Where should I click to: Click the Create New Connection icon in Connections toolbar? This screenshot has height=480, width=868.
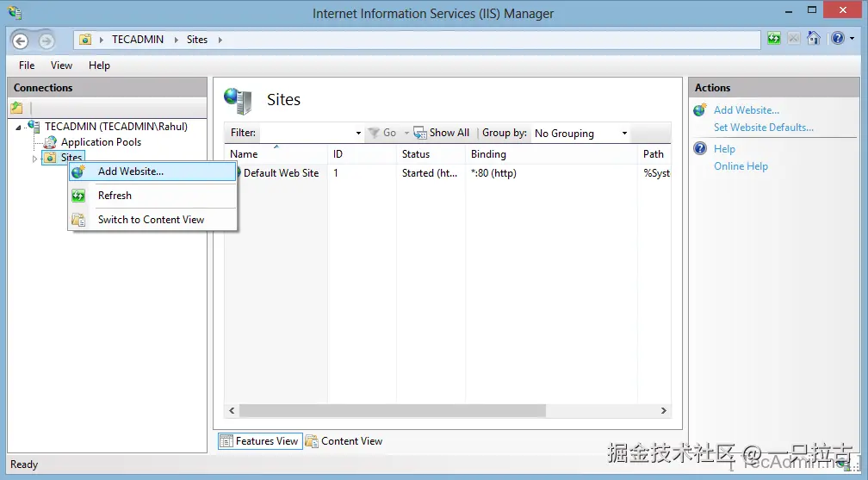[x=17, y=108]
